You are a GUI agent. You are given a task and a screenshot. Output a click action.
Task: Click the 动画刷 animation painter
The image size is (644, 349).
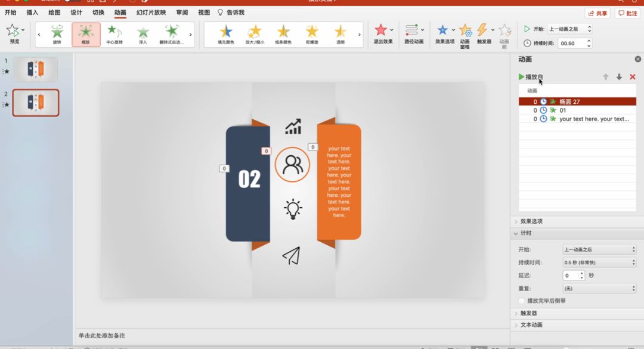tap(504, 36)
